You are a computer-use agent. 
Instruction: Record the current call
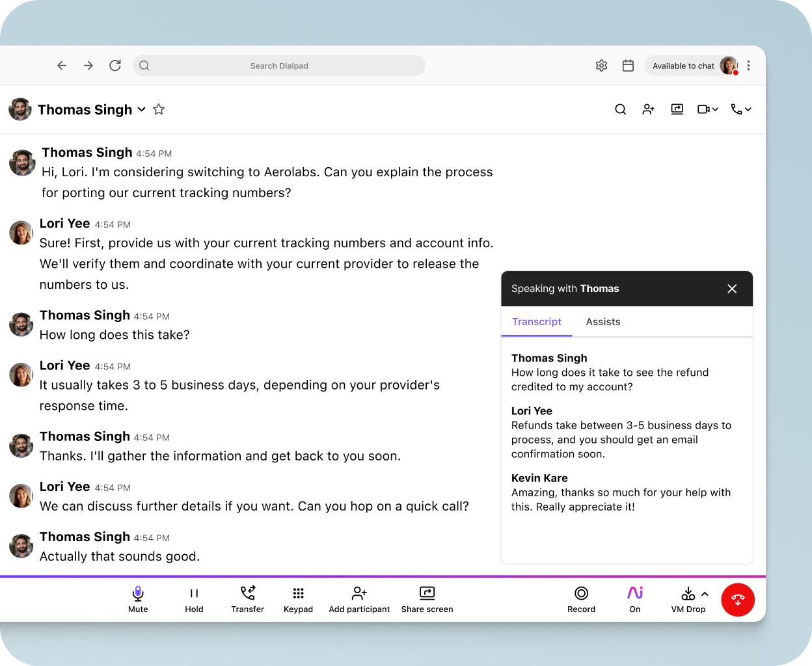click(581, 598)
